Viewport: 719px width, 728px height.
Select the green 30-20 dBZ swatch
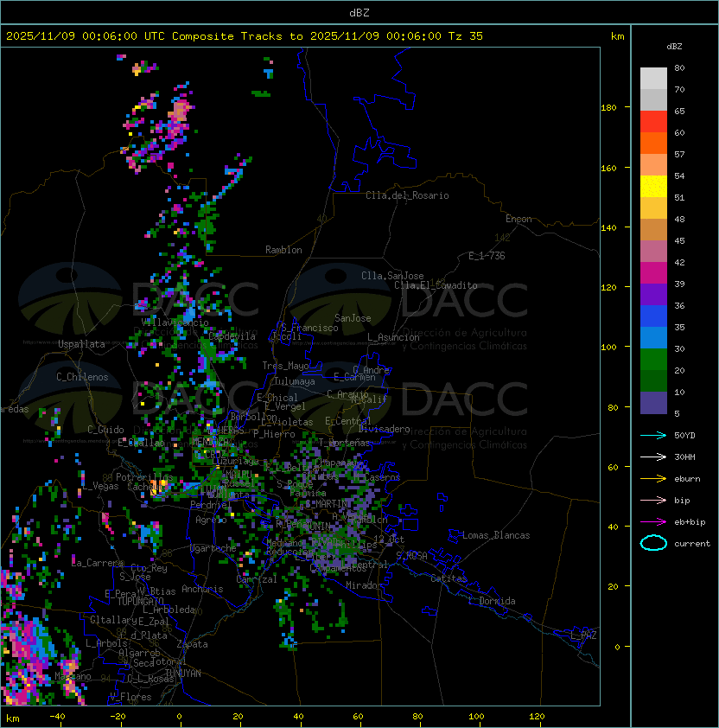[653, 360]
